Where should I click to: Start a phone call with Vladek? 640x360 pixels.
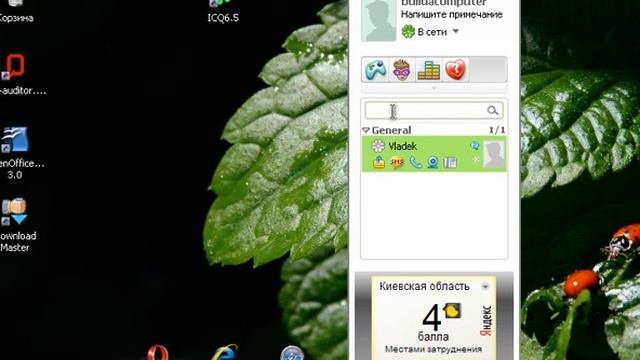415,162
